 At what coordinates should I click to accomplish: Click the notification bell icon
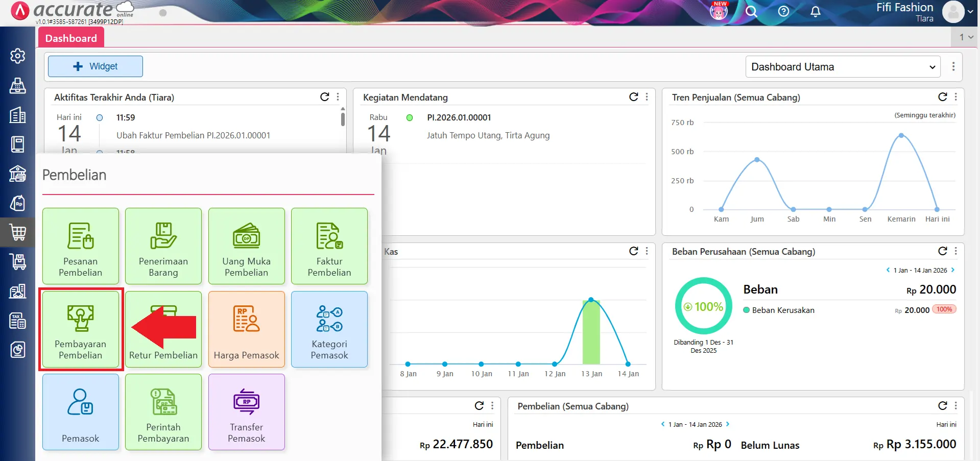click(x=816, y=11)
